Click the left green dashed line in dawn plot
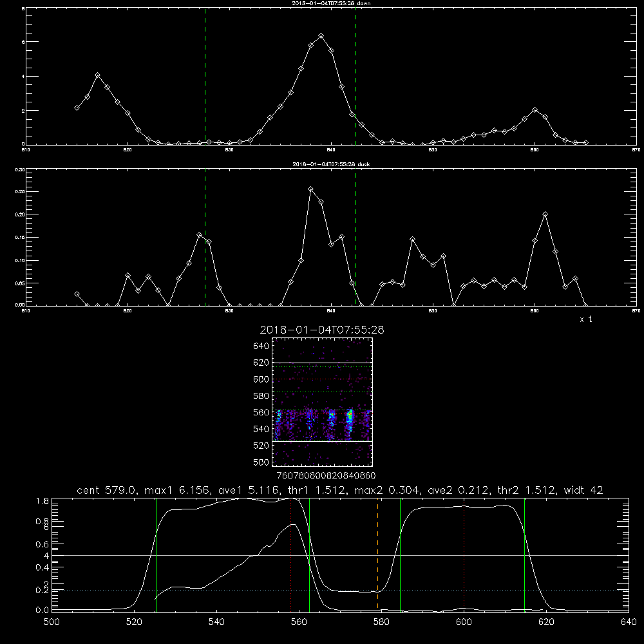The height and width of the screenshot is (644, 644). (205, 76)
